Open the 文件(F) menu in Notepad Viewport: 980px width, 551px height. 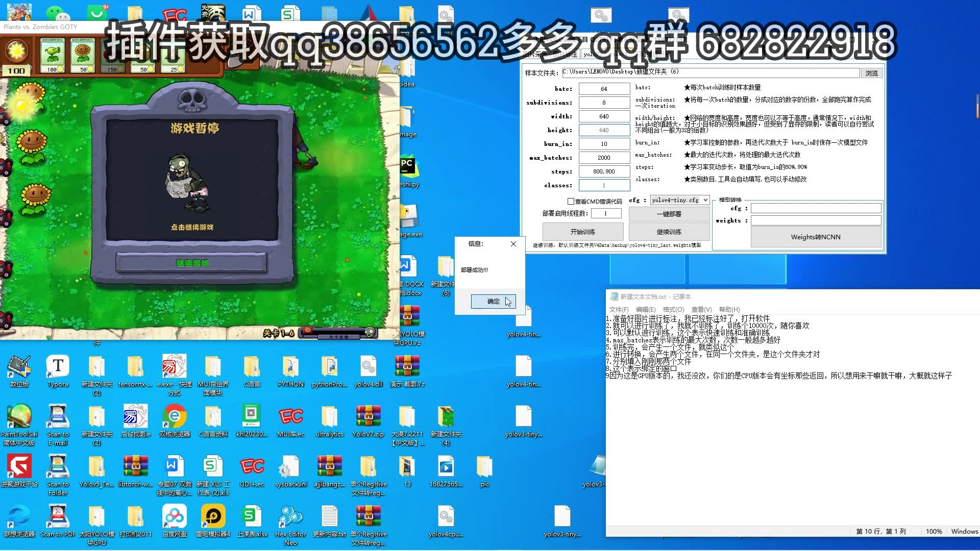619,310
